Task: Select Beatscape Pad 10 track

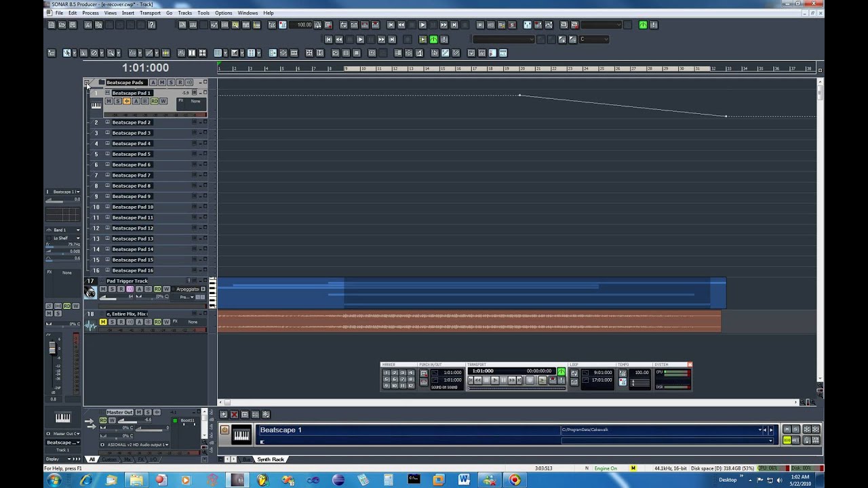Action: tap(133, 207)
